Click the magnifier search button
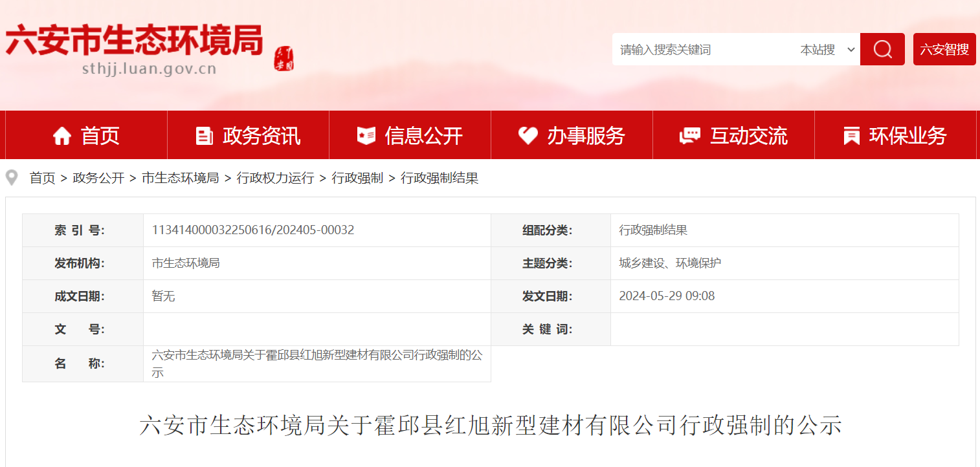This screenshot has height=467, width=980. pyautogui.click(x=882, y=49)
